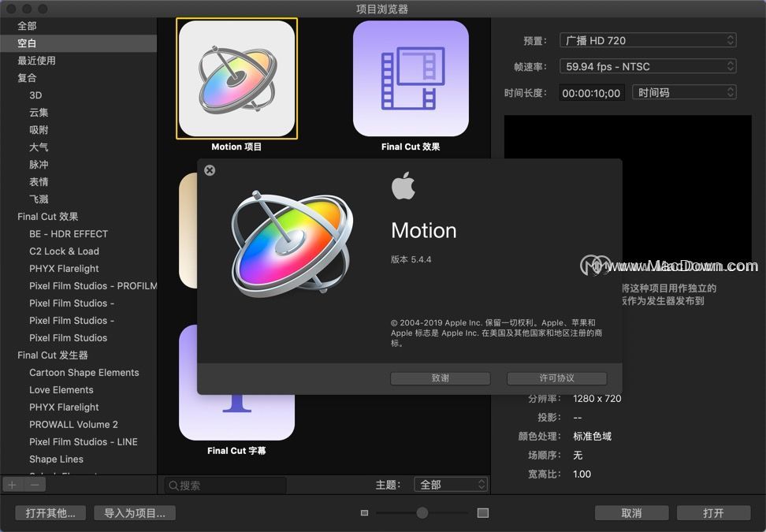Screen dimensions: 766x532
Task: Select the Final Cut 字幕 template icon
Action: coord(237,417)
